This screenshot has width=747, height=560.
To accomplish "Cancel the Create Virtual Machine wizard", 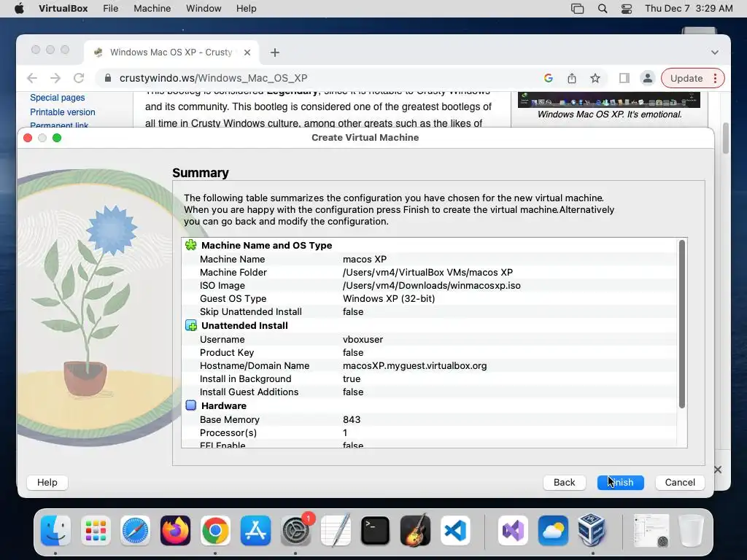I will [x=680, y=483].
